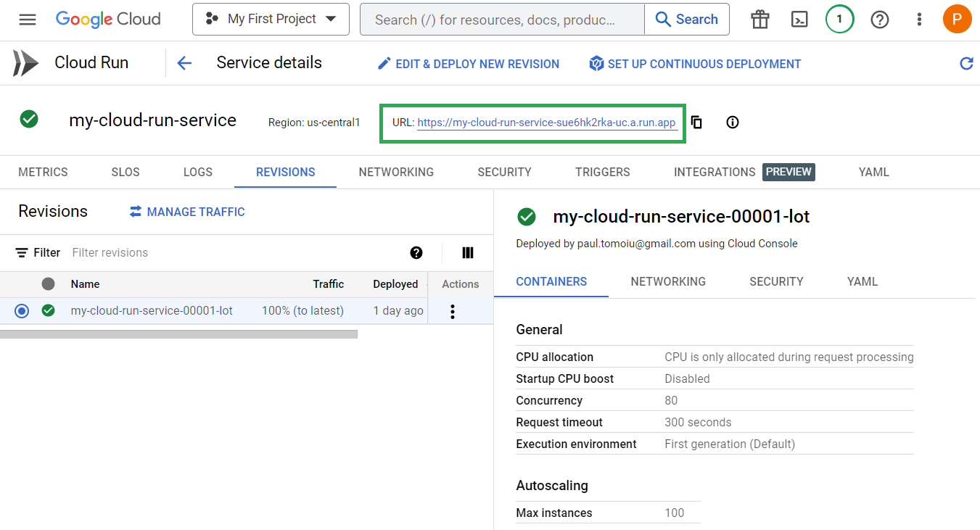Click the Filter list icon
Screen dimensions: 980x530
click(x=22, y=252)
